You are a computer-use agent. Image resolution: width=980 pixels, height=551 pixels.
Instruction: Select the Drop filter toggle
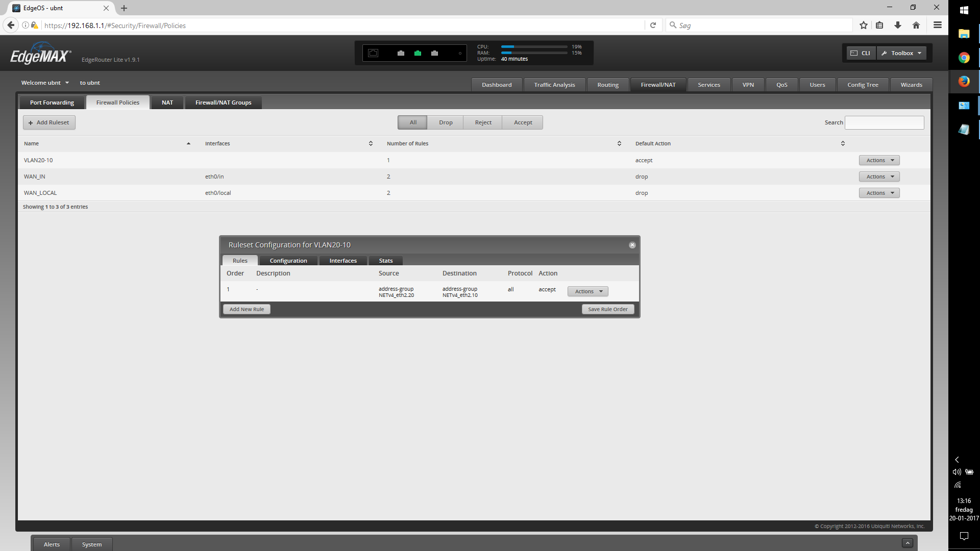pos(445,122)
